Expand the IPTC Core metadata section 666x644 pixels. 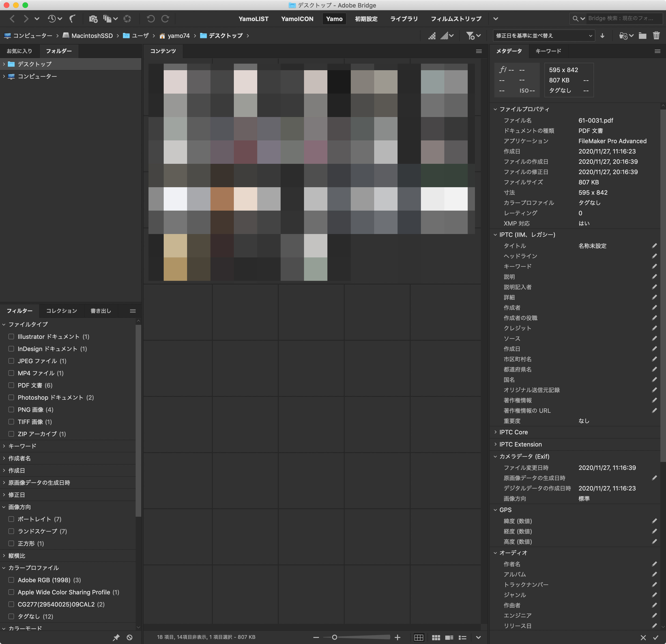(x=496, y=432)
